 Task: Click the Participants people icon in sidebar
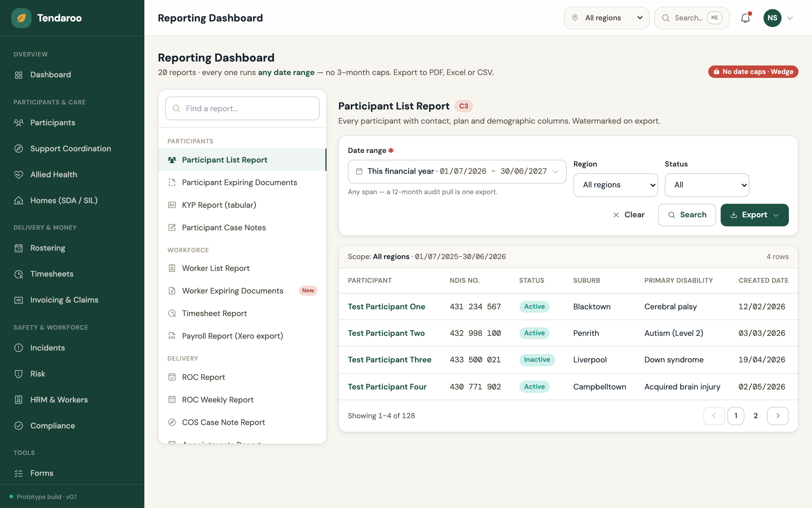point(19,123)
